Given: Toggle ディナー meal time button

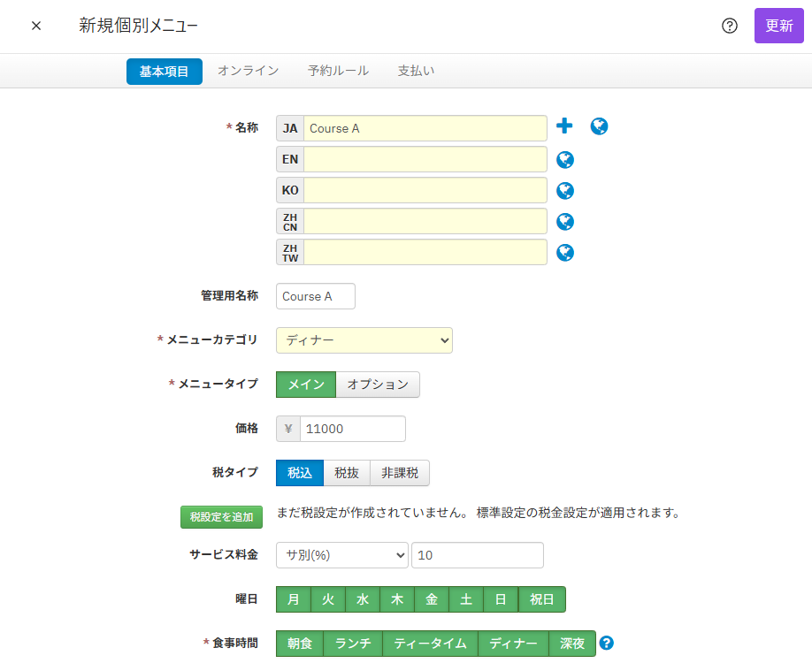Looking at the screenshot, I should [513, 644].
